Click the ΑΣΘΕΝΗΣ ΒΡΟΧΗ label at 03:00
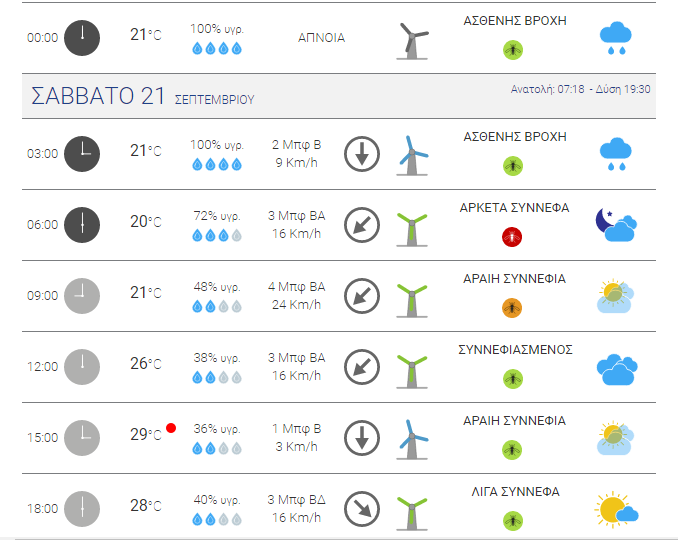This screenshot has height=540, width=678. pos(515,137)
